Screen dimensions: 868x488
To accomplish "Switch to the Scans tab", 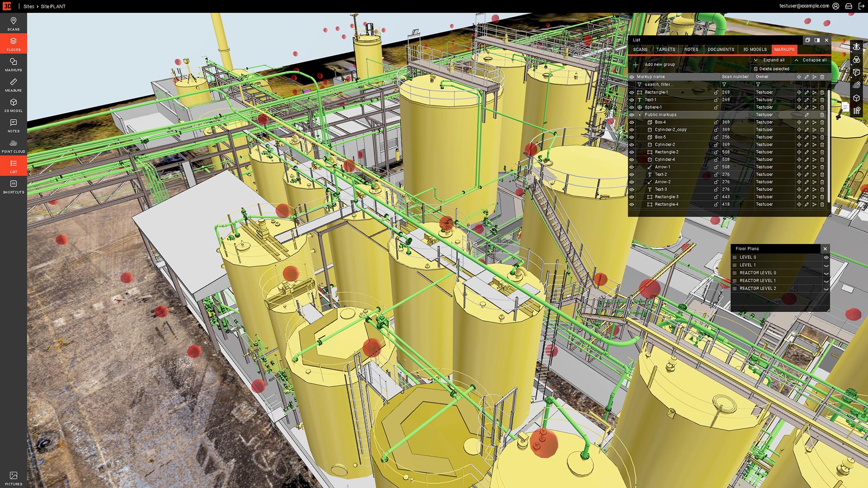I will coord(640,49).
